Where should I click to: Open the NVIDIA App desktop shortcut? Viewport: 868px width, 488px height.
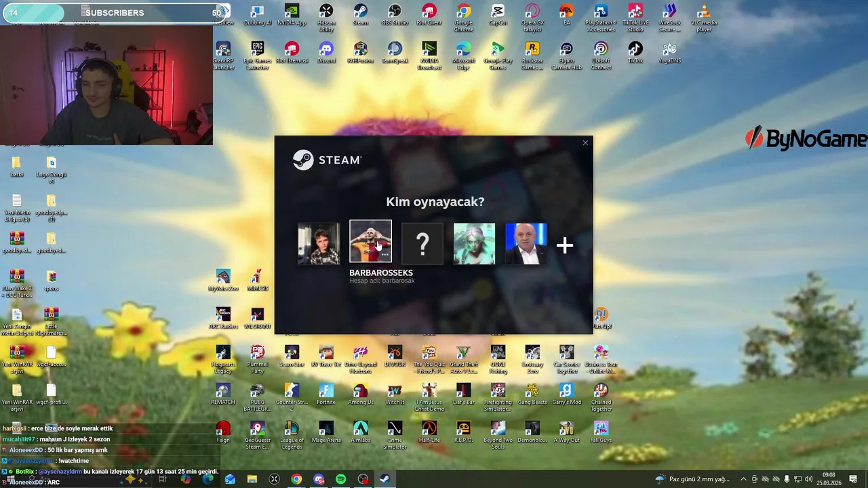[x=292, y=16]
